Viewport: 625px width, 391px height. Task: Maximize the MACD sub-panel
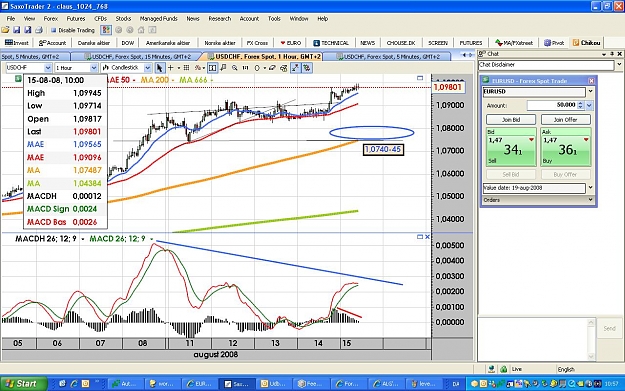(420, 237)
